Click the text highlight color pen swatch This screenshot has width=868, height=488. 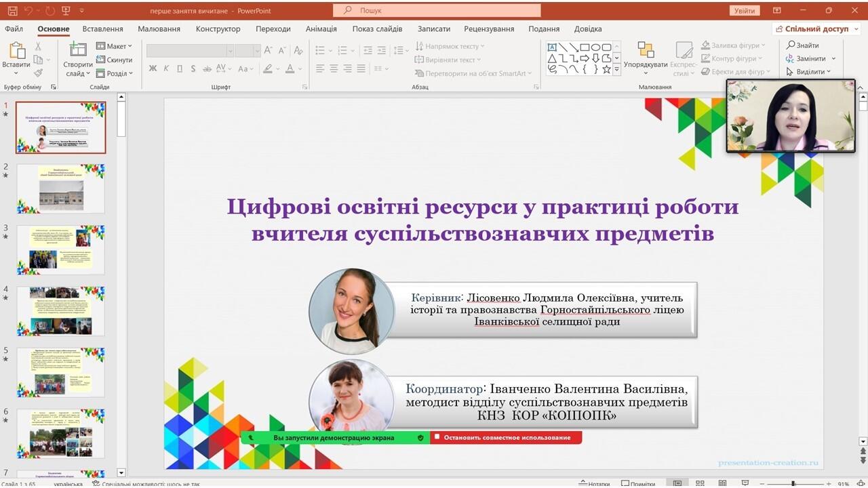pyautogui.click(x=268, y=68)
